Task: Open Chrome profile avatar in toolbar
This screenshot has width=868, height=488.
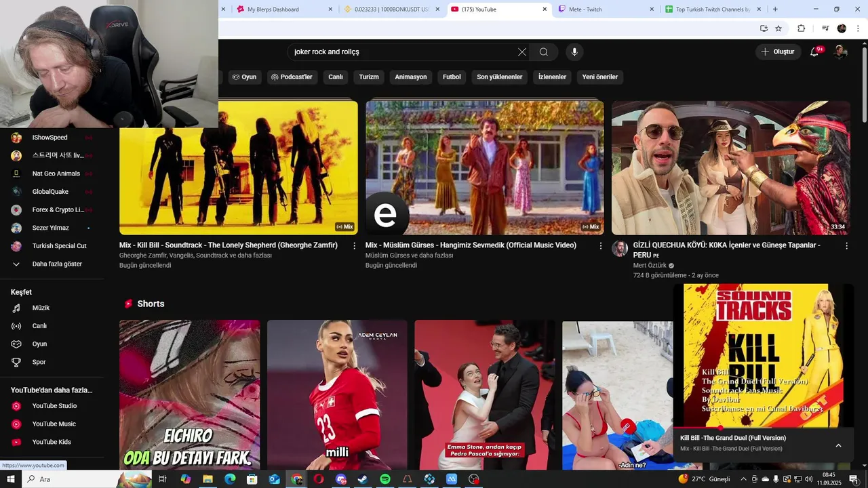Action: pos(842,28)
